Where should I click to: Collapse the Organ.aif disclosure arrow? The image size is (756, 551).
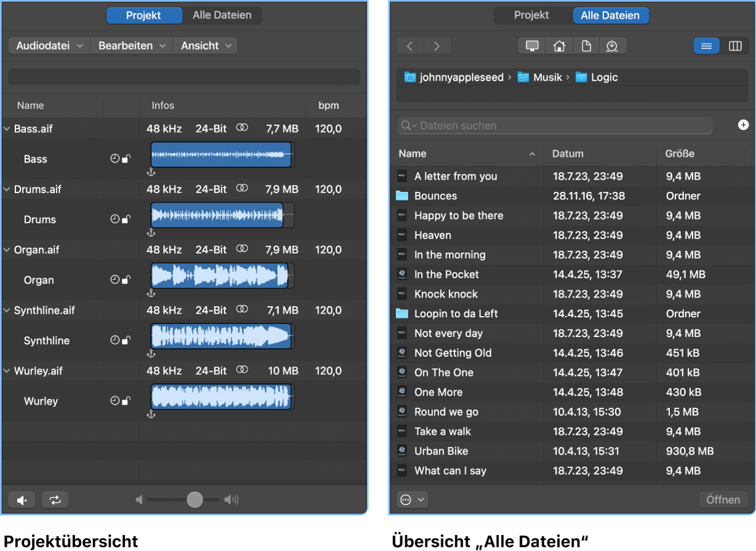pyautogui.click(x=7, y=250)
